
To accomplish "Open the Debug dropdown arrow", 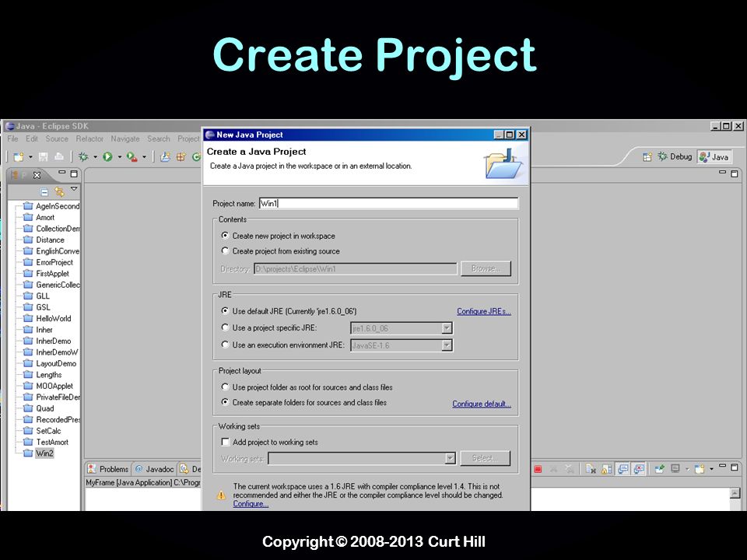I will (x=95, y=156).
